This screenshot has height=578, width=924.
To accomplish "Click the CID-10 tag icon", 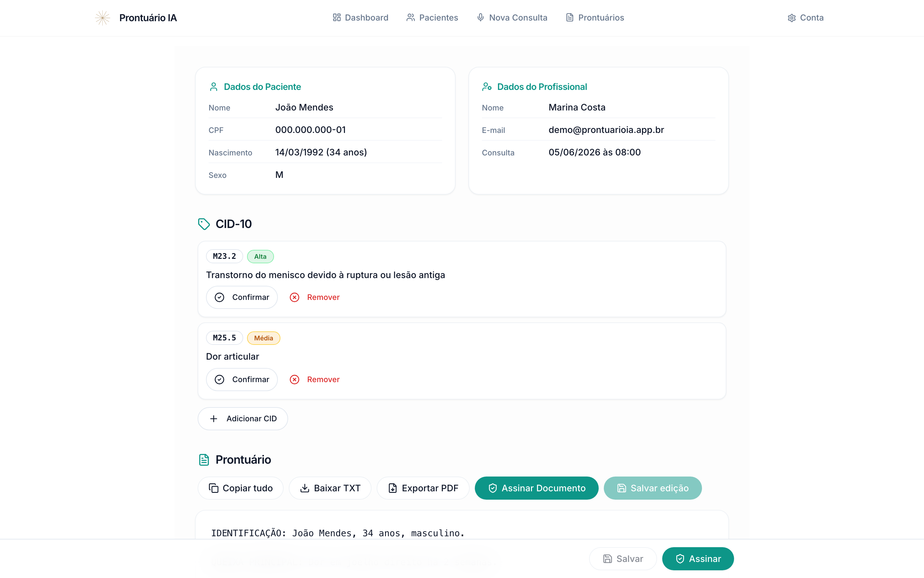I will coord(204,224).
